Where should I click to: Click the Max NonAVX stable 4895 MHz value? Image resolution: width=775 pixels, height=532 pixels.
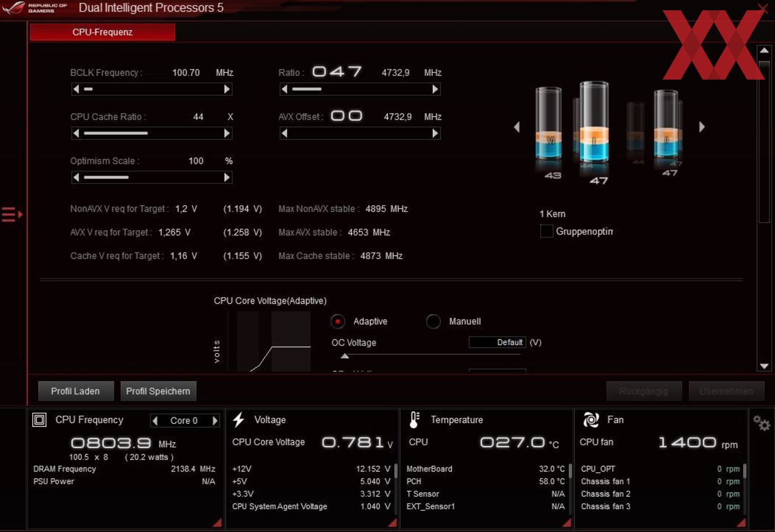click(386, 209)
